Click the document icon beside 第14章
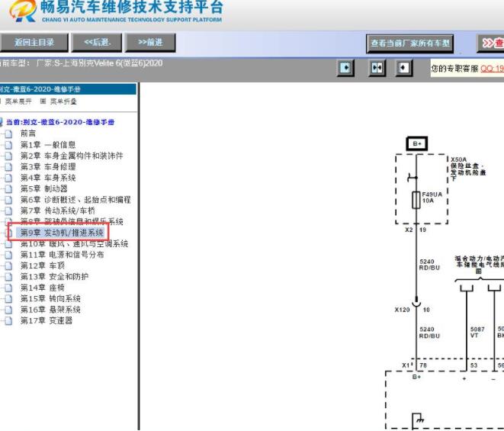This screenshot has width=504, height=431. [x=8, y=288]
